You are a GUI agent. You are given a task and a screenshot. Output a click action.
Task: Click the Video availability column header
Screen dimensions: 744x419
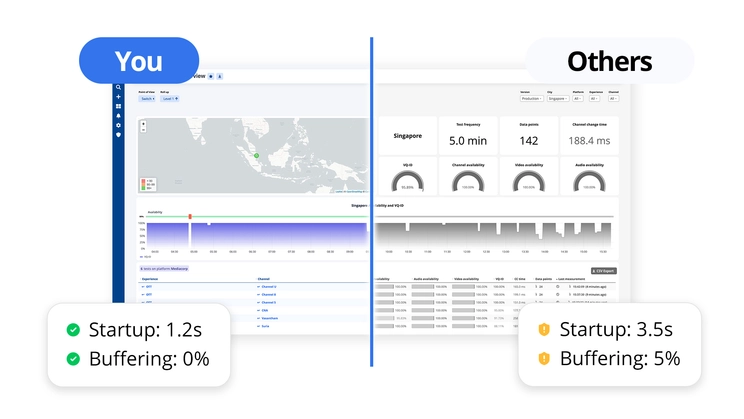pos(466,279)
